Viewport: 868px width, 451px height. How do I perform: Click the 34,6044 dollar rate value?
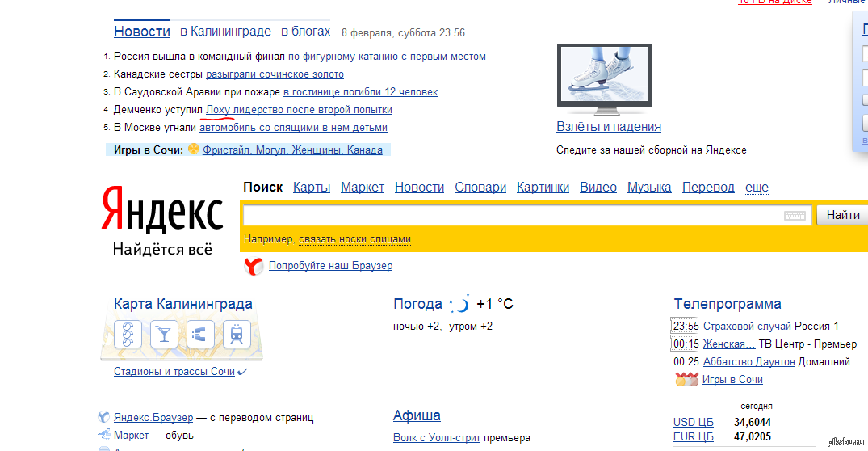pyautogui.click(x=753, y=422)
